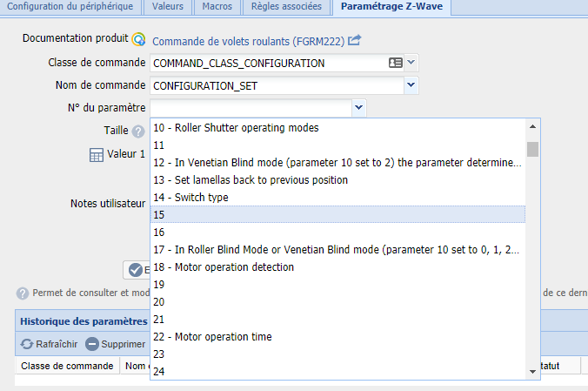588x391 pixels.
Task: Click the command class card icon
Action: [396, 63]
